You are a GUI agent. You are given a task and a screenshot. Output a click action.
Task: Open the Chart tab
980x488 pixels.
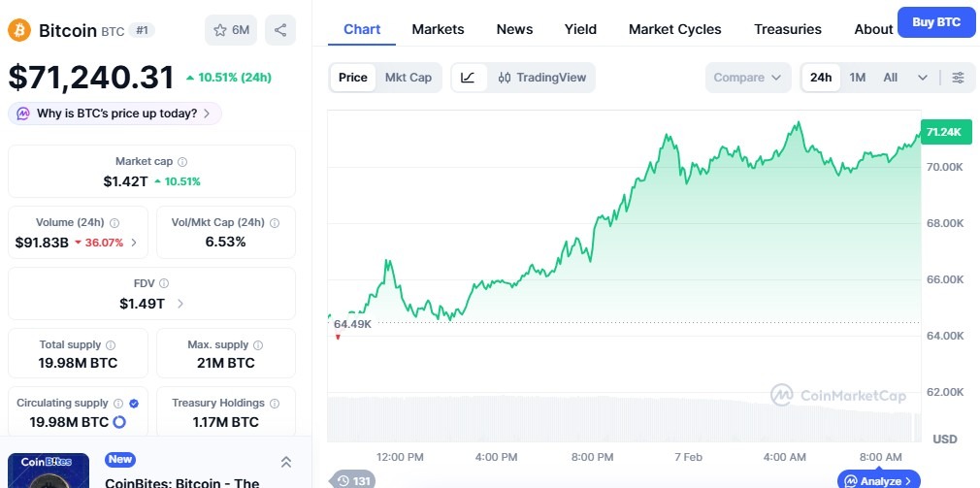pos(362,29)
